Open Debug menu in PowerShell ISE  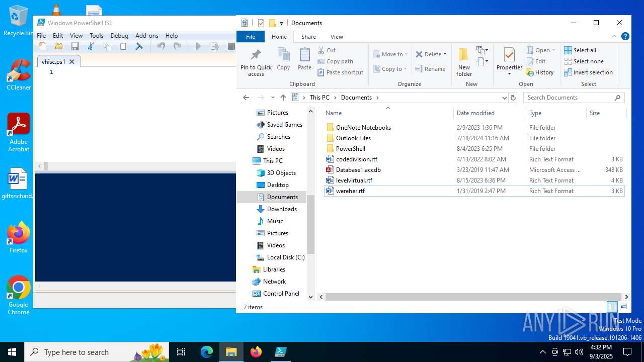pos(119,36)
